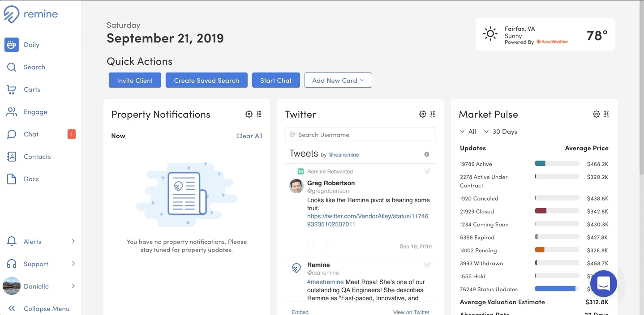Go to Daily in sidebar

coord(31,45)
